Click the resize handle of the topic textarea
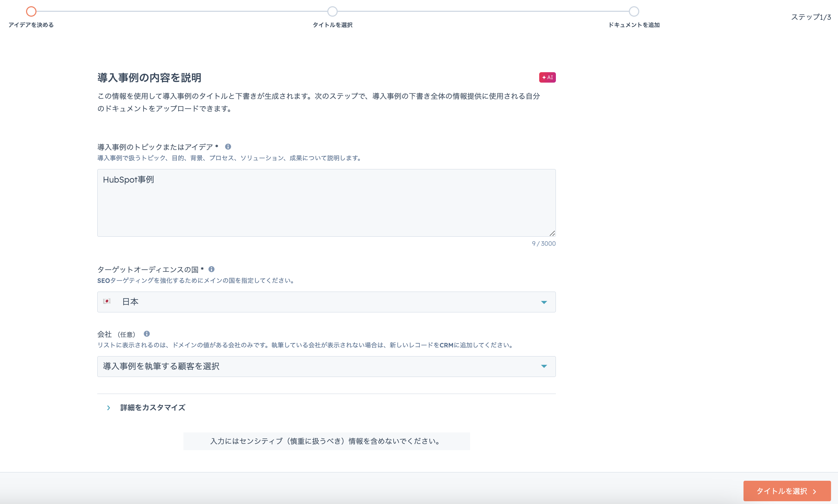 (552, 233)
